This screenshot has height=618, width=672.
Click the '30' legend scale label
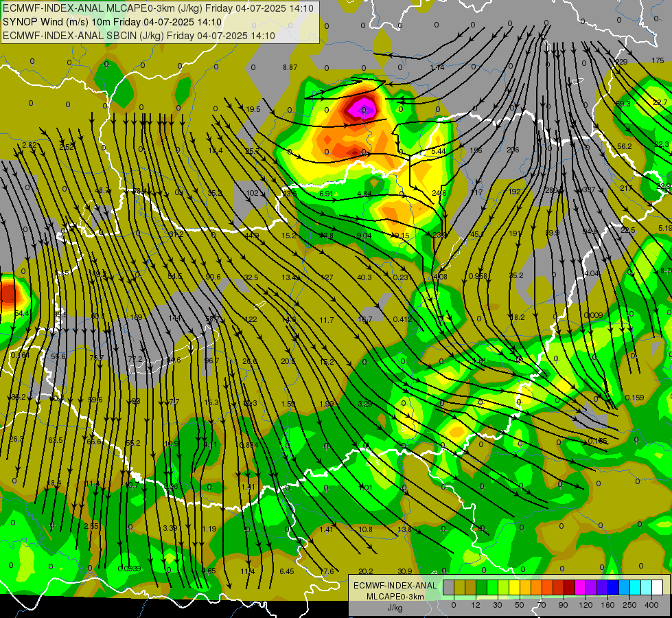point(498,605)
